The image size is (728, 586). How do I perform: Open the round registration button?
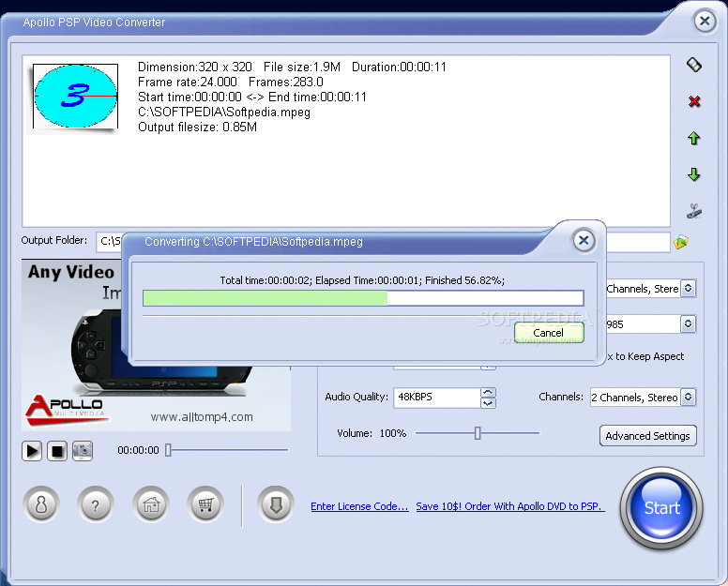[41, 504]
